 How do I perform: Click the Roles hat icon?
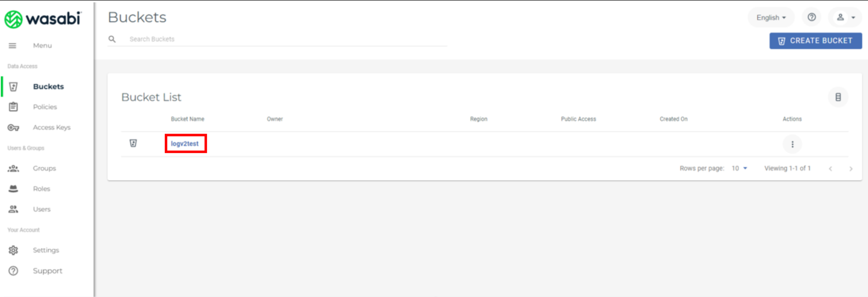coord(13,189)
